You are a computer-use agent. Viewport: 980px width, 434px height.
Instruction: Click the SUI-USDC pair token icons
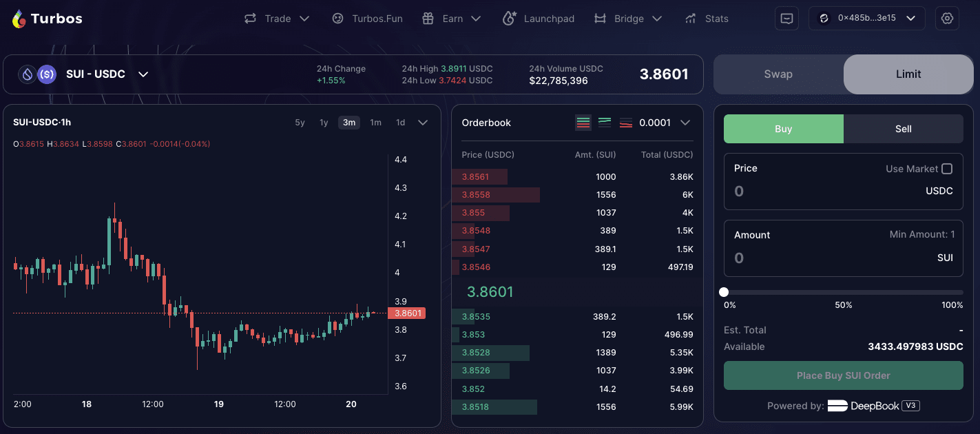(37, 74)
